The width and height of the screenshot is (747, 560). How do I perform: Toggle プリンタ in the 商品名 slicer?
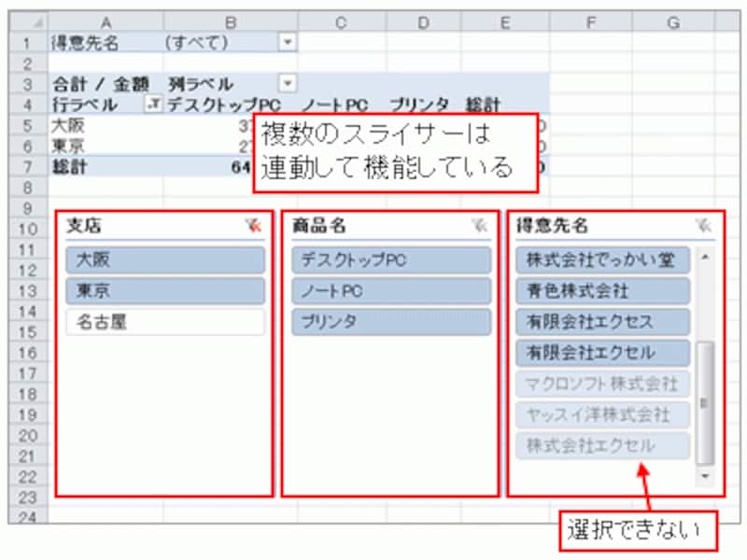(x=391, y=322)
